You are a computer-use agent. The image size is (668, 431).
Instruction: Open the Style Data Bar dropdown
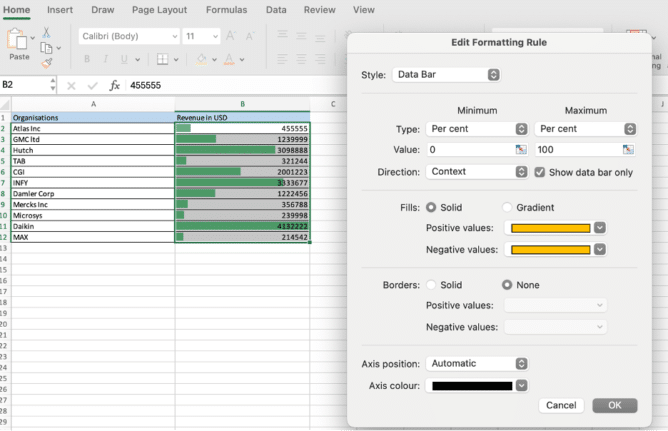445,75
